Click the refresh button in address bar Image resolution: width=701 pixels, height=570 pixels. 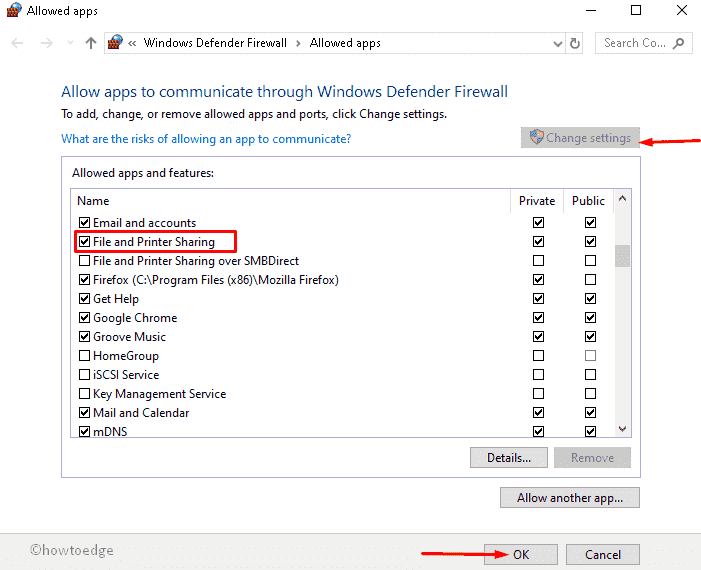coord(575,43)
